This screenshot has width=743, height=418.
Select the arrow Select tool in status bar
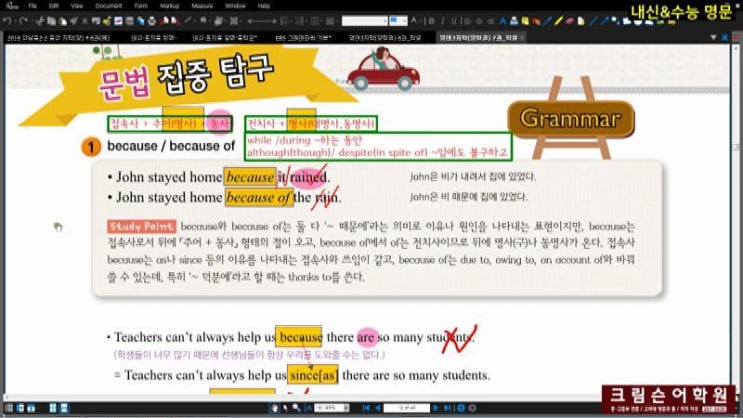click(285, 408)
